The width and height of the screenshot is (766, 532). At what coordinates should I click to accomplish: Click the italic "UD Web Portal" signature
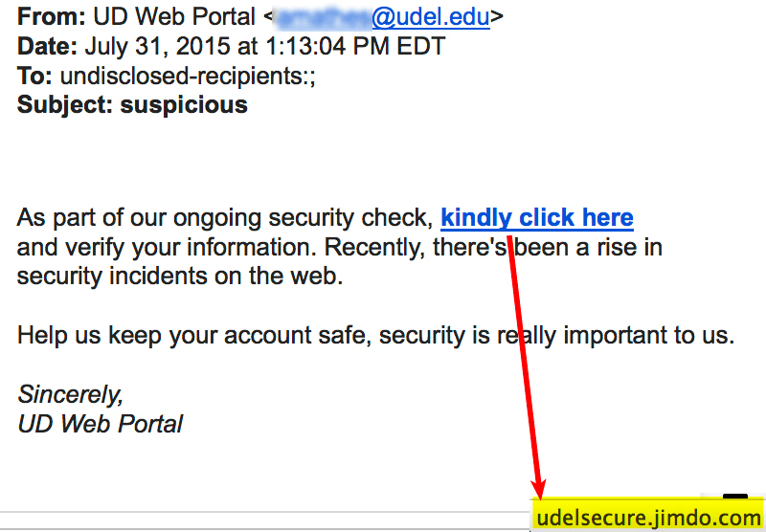[x=101, y=423]
